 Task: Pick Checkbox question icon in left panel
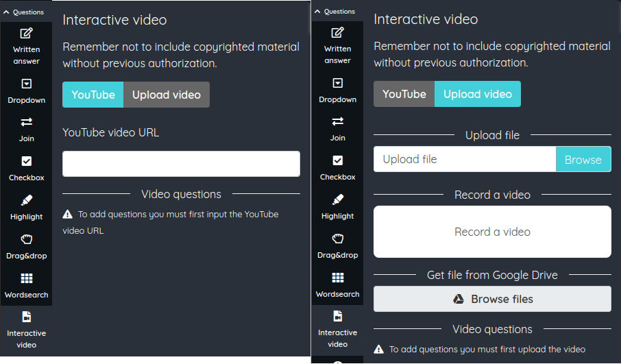26,161
